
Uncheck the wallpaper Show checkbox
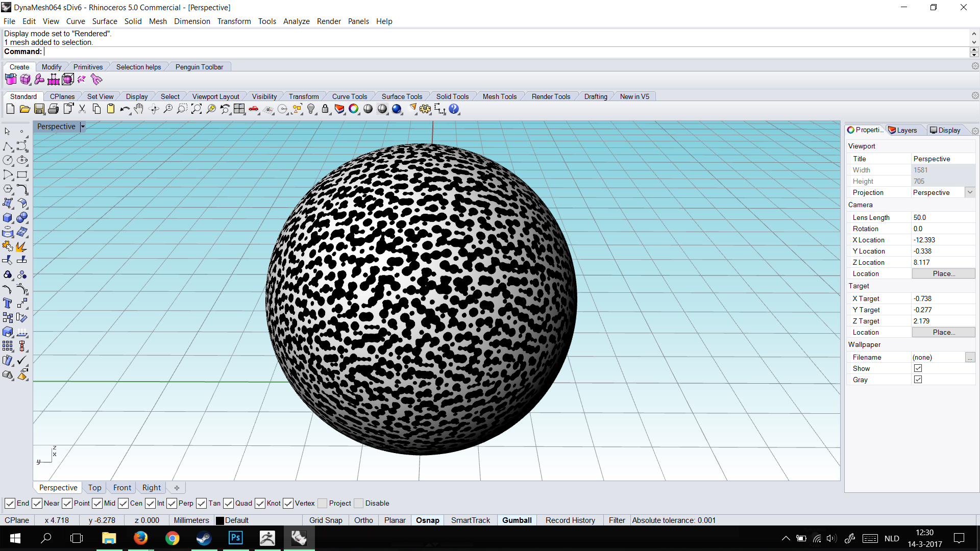tap(918, 368)
